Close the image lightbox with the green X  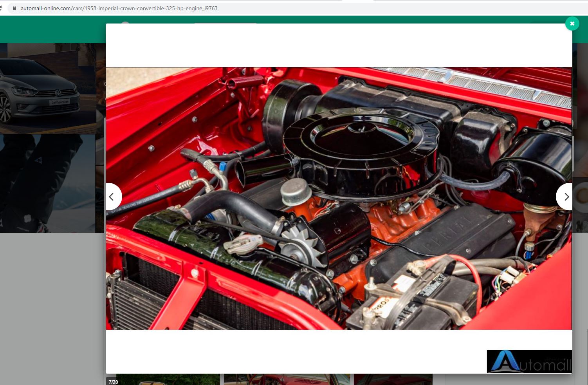point(572,23)
